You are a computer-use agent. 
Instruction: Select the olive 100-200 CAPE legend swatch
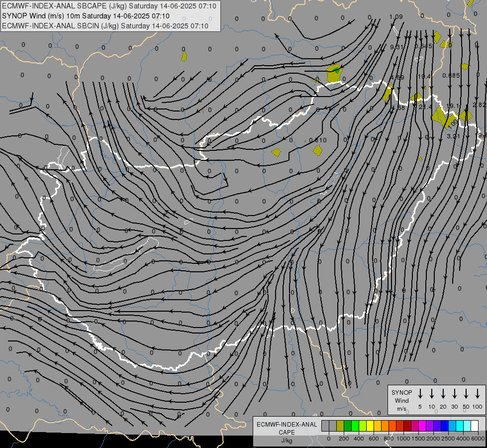coord(340,426)
